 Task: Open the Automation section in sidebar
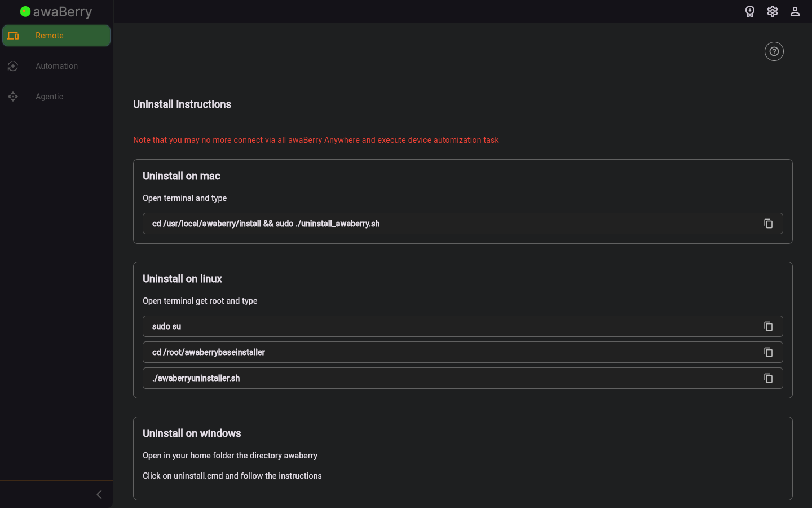coord(56,66)
